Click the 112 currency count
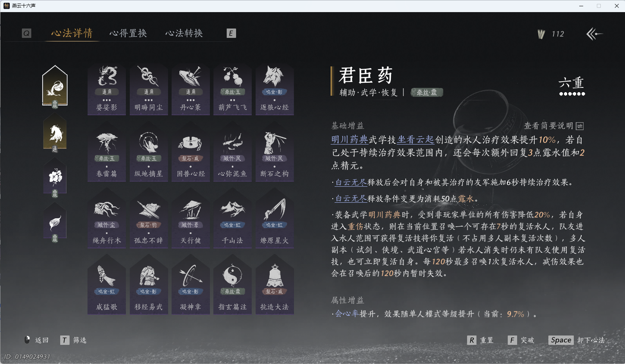 [558, 34]
